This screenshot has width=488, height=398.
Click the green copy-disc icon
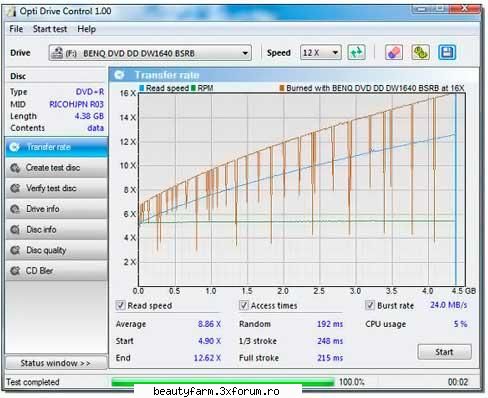[x=420, y=52]
